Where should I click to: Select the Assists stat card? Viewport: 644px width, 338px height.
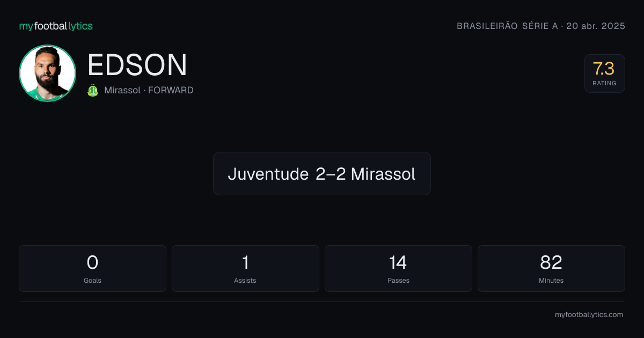pyautogui.click(x=245, y=268)
